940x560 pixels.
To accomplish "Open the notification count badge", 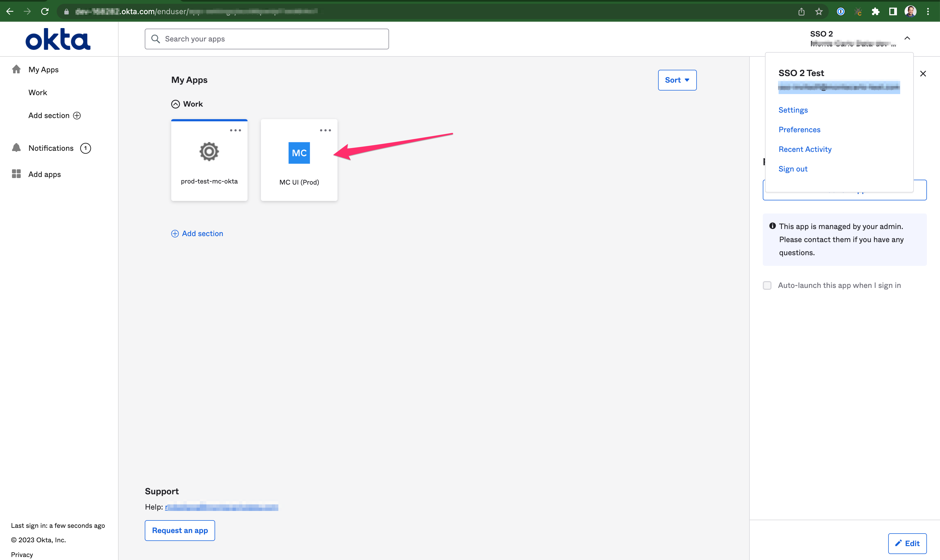I will tap(86, 148).
